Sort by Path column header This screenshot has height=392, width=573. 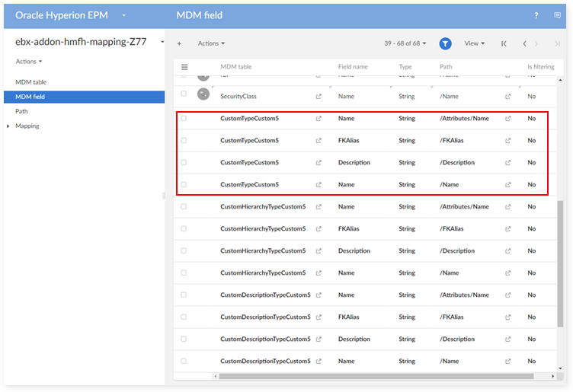point(446,67)
